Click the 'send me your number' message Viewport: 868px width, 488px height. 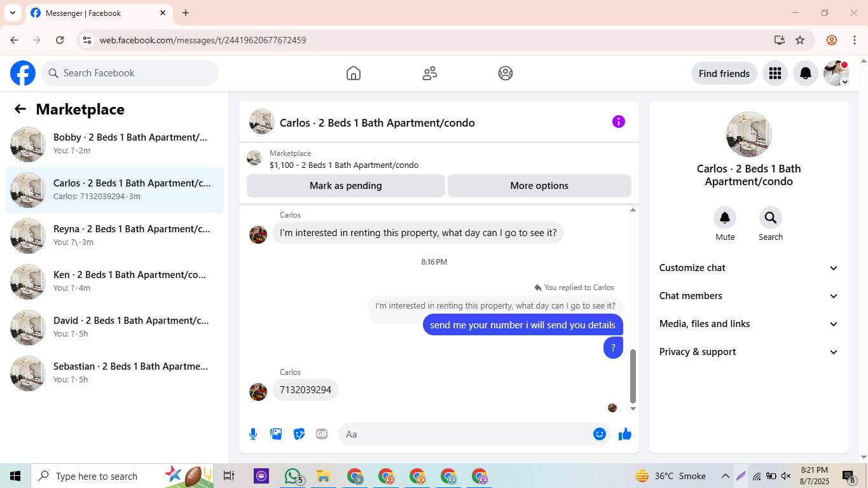(x=523, y=324)
